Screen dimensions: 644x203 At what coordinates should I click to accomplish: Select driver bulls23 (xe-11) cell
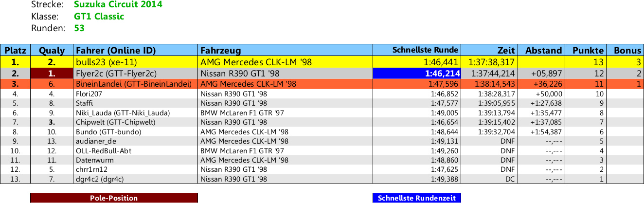coord(106,62)
